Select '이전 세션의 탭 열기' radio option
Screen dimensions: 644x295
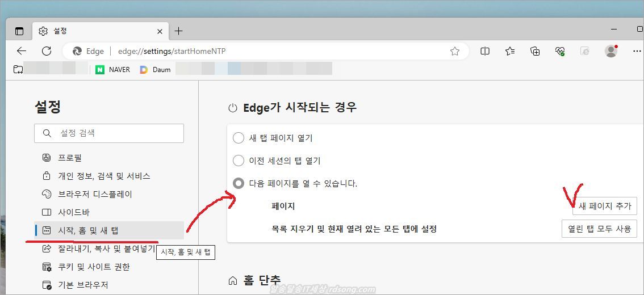pos(239,161)
